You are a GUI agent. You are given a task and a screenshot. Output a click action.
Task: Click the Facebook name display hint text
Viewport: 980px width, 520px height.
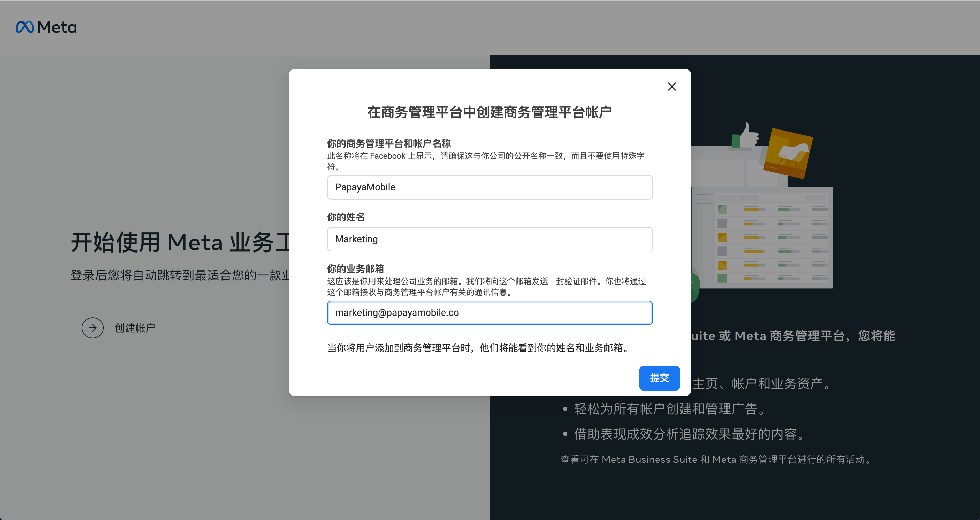tap(486, 161)
